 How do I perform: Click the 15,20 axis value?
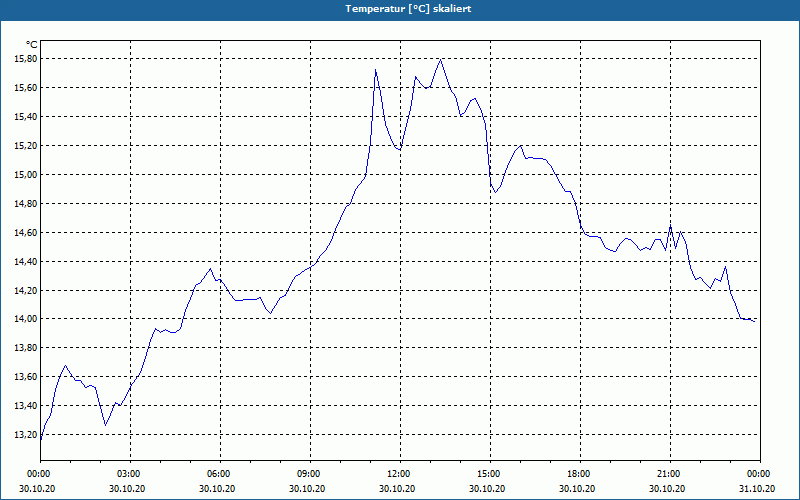(x=27, y=146)
